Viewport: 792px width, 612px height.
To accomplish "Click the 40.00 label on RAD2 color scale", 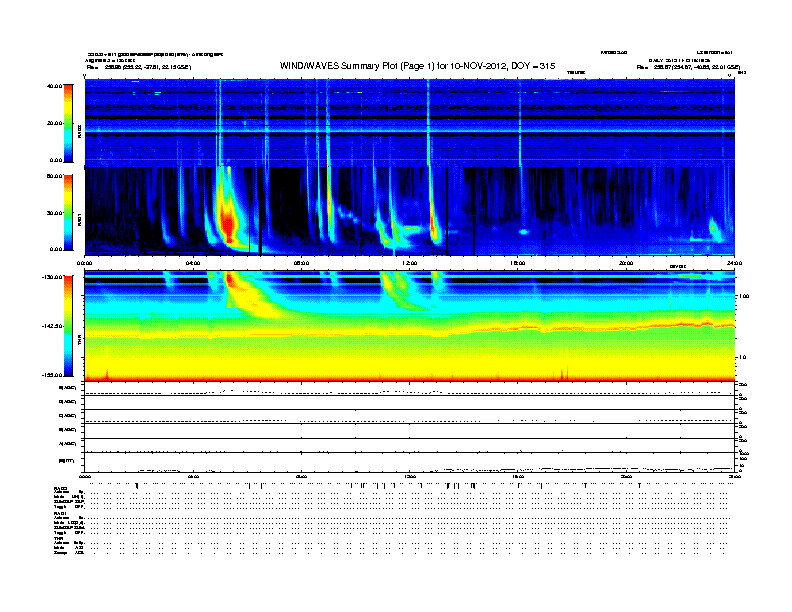I will pos(54,86).
